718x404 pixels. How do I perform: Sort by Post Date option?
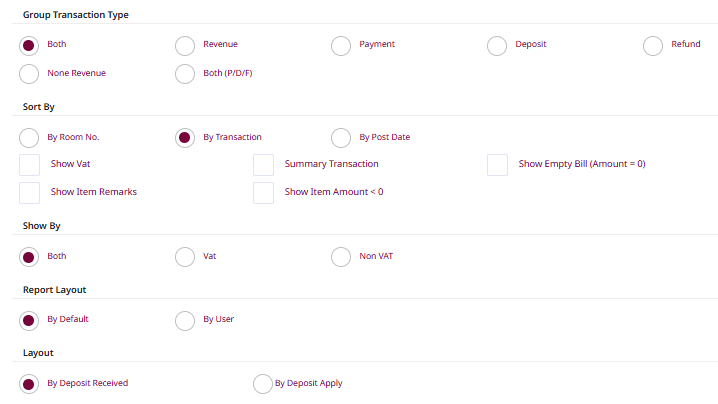coord(341,138)
